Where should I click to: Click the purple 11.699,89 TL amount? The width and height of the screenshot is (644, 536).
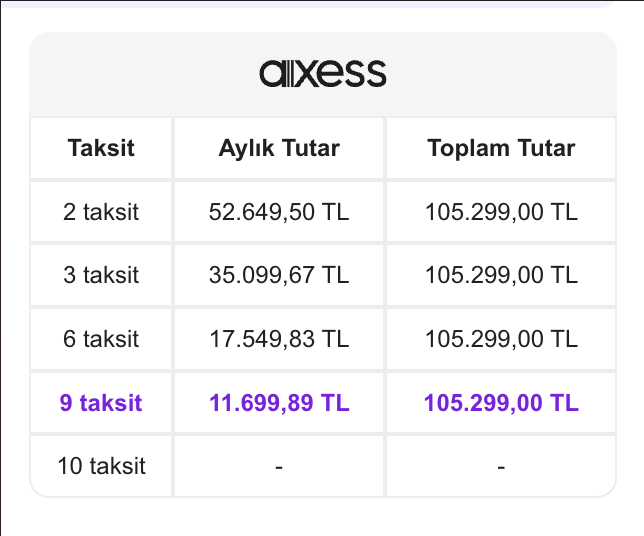279,403
